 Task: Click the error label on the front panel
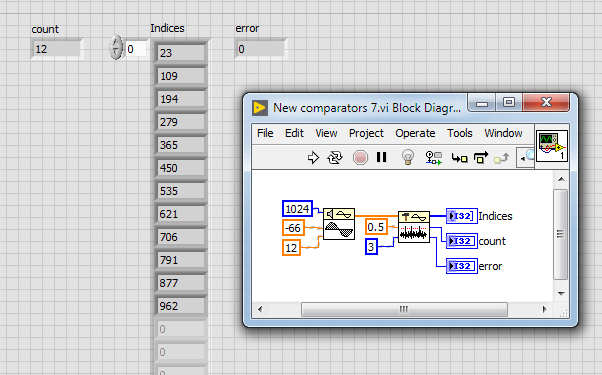[x=247, y=28]
